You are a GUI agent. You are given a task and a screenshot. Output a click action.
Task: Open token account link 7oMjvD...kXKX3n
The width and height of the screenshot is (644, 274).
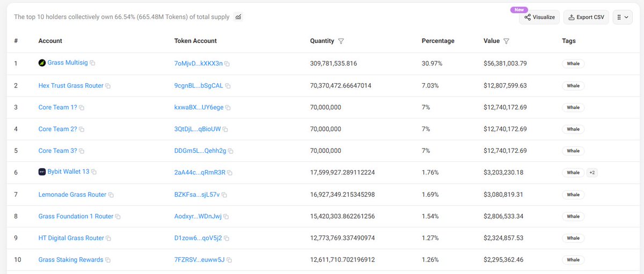pyautogui.click(x=199, y=63)
